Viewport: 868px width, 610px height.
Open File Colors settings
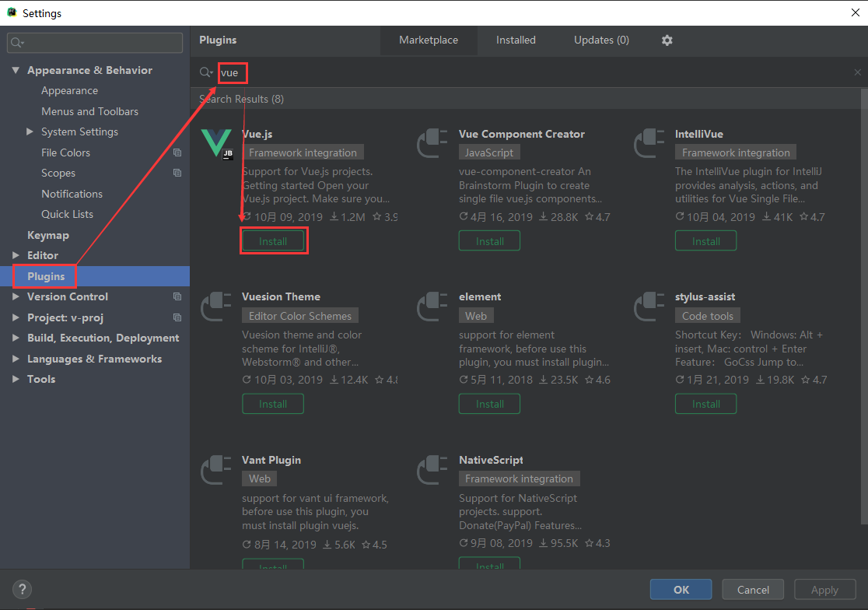click(65, 152)
